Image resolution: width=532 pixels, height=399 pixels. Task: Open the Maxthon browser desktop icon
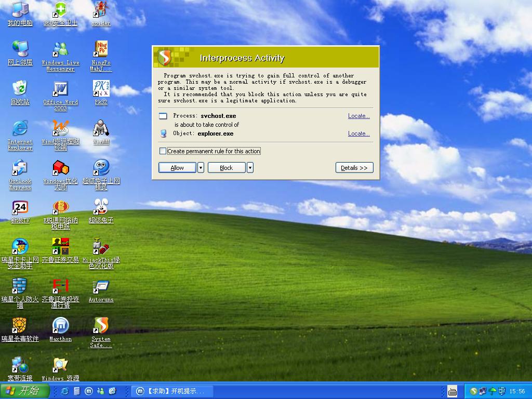click(x=60, y=326)
